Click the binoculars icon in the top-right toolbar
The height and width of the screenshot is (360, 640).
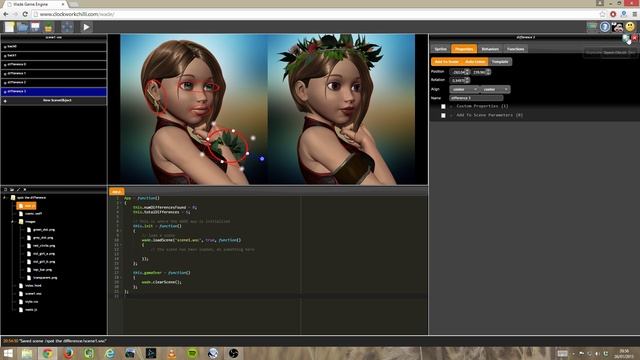[617, 27]
